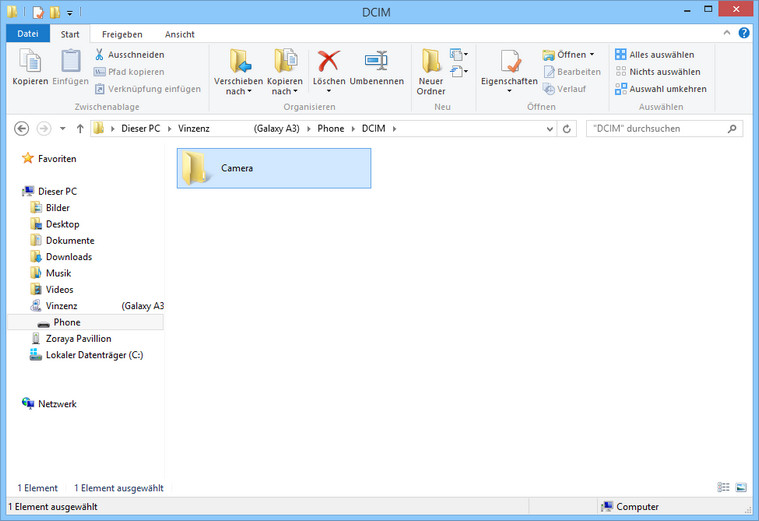Open address bar history dropdown
The width and height of the screenshot is (759, 521).
[549, 129]
